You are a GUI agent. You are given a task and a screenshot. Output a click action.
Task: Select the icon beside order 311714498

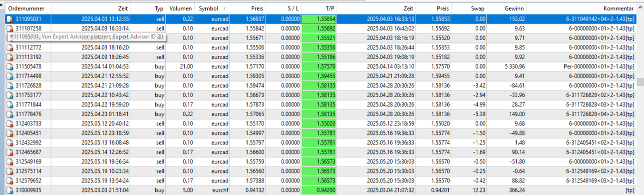click(9, 76)
